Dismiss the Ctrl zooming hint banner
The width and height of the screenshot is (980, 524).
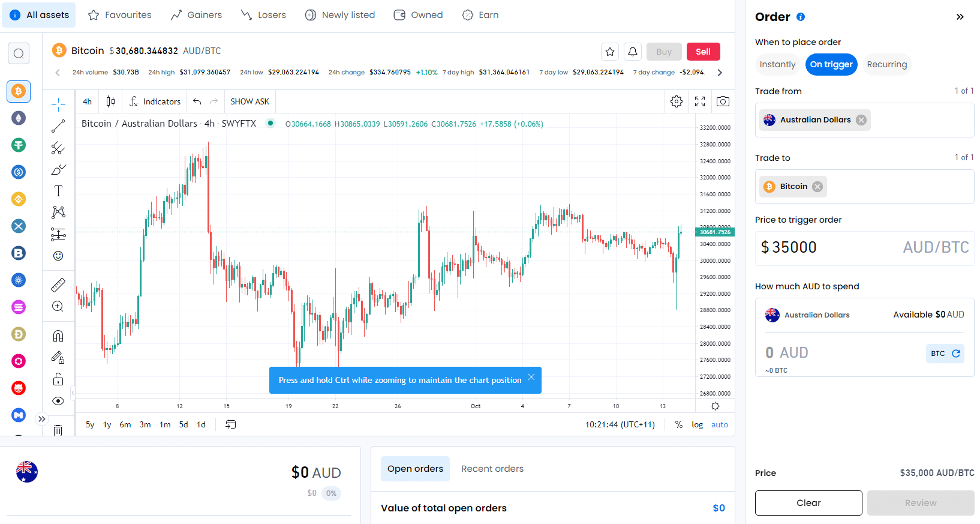[x=531, y=377]
